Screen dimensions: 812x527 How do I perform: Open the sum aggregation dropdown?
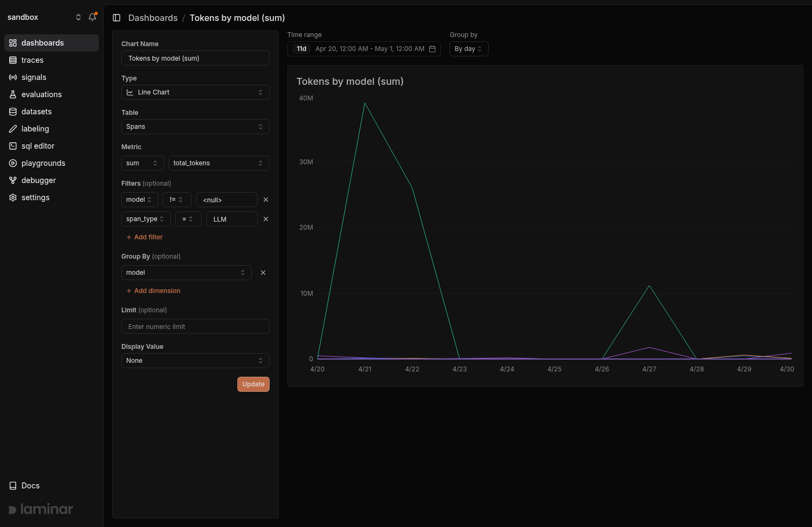[143, 163]
